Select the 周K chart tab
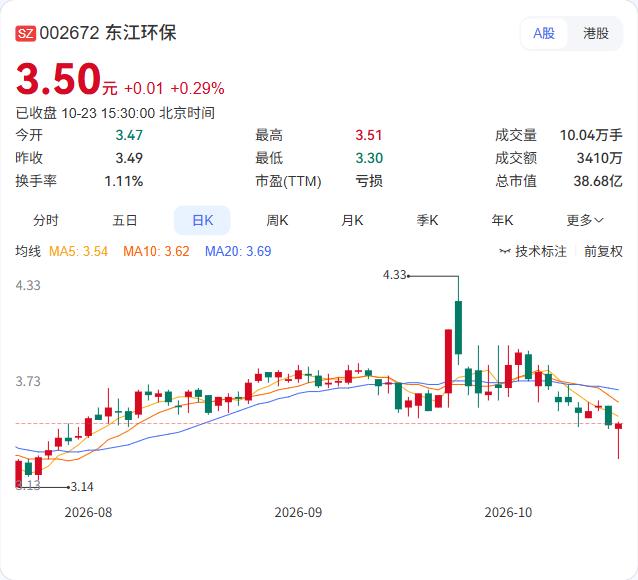 click(x=277, y=221)
